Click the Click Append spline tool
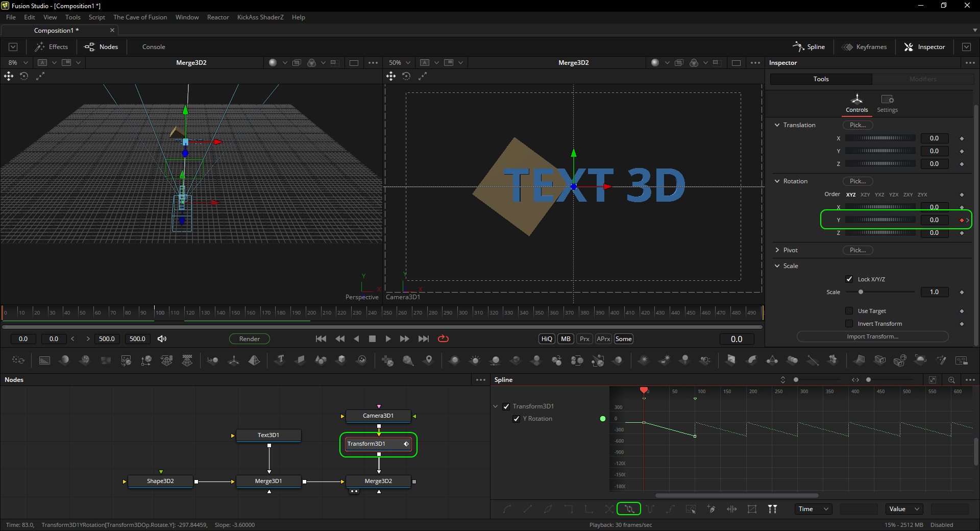 pos(711,509)
